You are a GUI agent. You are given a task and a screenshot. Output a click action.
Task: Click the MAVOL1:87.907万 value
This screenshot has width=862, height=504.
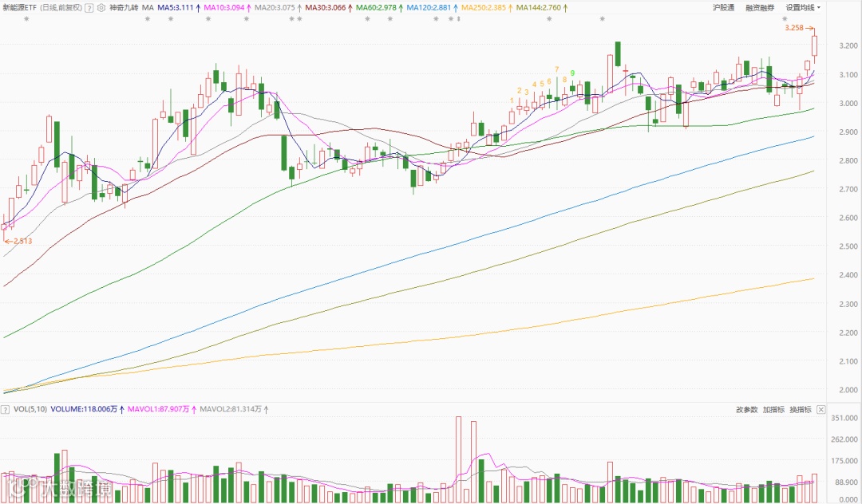tap(158, 410)
